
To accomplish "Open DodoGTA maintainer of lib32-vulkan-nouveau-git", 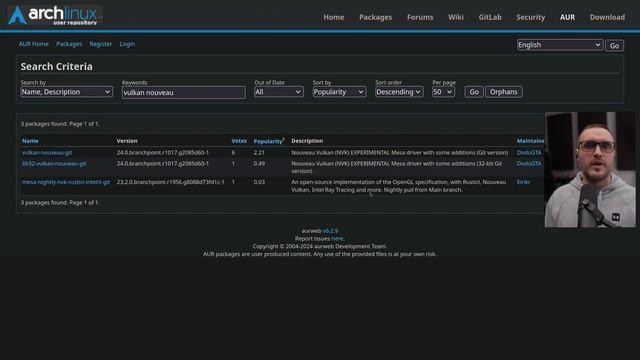I will [x=529, y=163].
